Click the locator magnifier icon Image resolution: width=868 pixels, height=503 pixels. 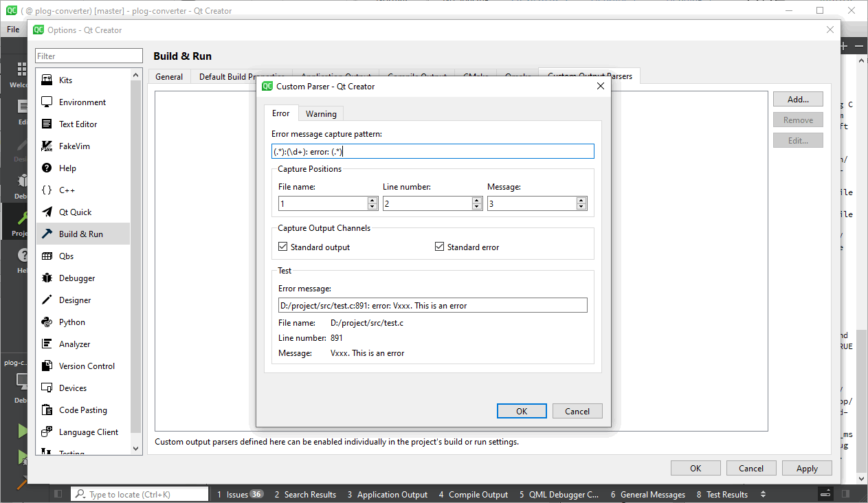tap(80, 494)
